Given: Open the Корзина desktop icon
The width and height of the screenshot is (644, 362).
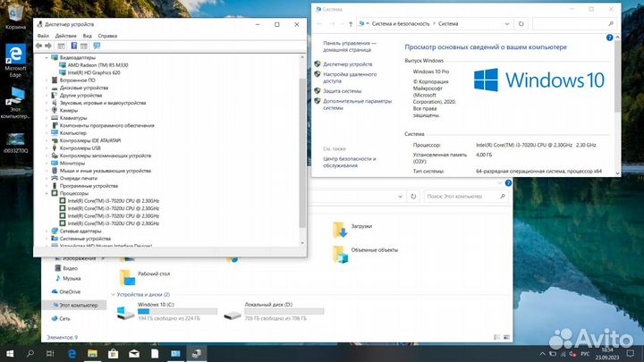Looking at the screenshot, I should tap(15, 16).
